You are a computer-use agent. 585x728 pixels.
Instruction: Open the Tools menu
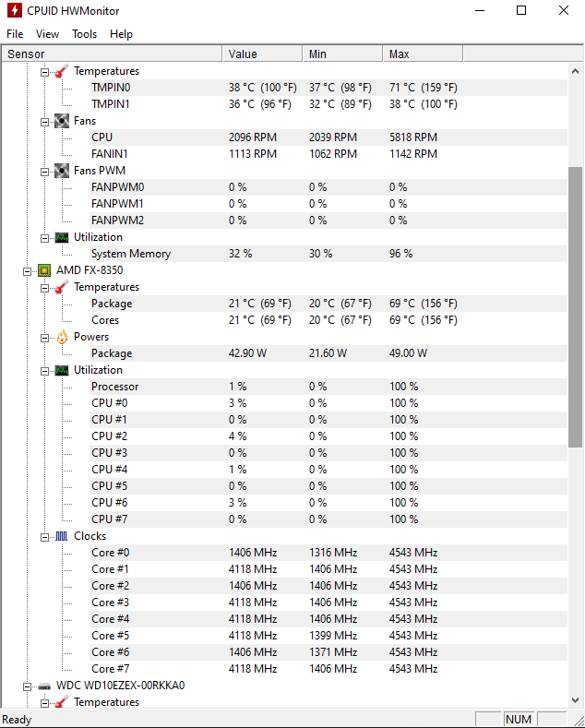85,34
